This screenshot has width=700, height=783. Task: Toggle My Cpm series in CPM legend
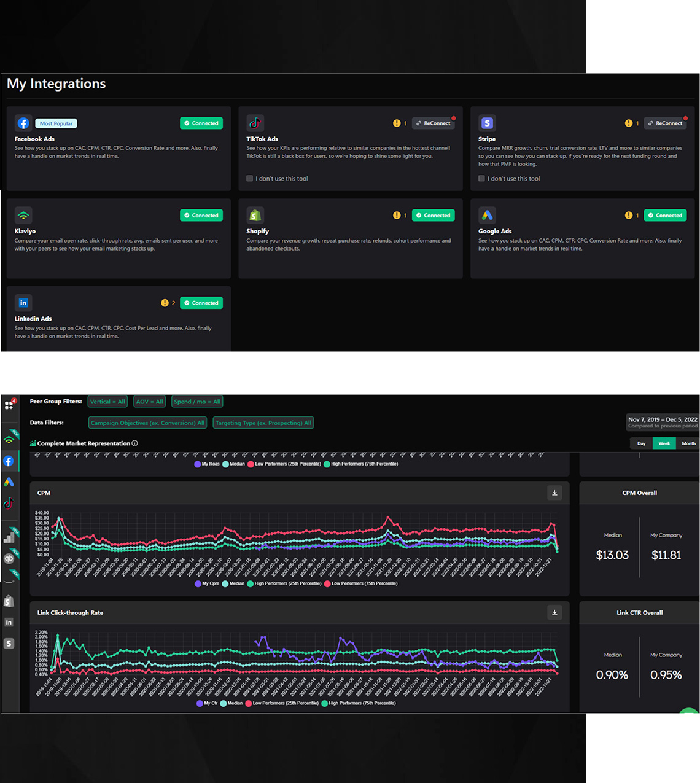pyautogui.click(x=207, y=583)
